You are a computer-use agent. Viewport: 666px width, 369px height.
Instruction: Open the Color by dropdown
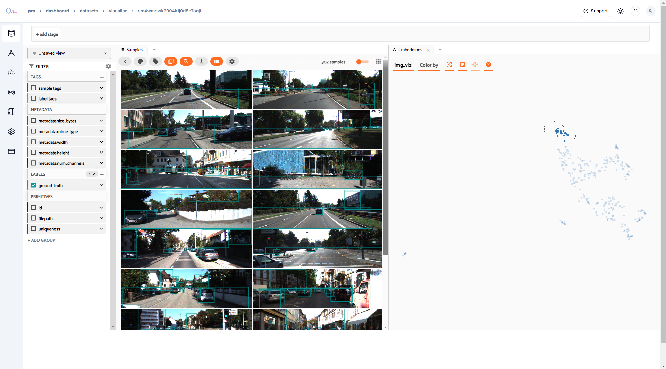[x=429, y=65]
